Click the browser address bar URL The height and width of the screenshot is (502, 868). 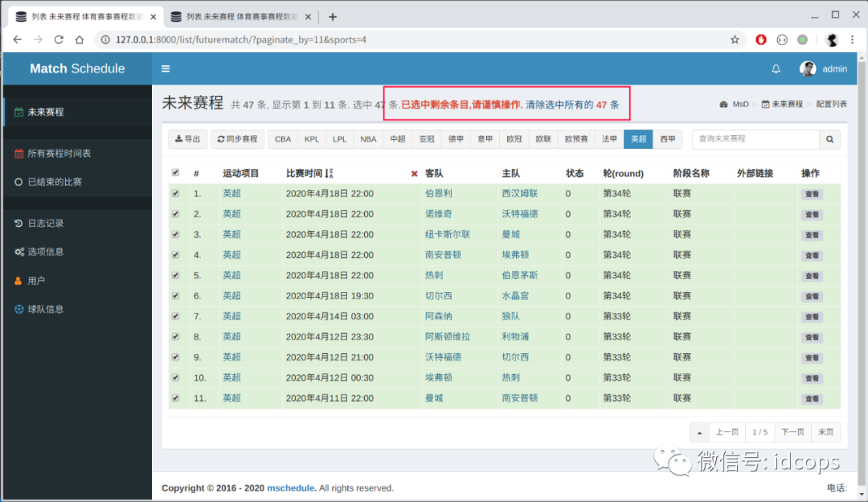(x=241, y=39)
